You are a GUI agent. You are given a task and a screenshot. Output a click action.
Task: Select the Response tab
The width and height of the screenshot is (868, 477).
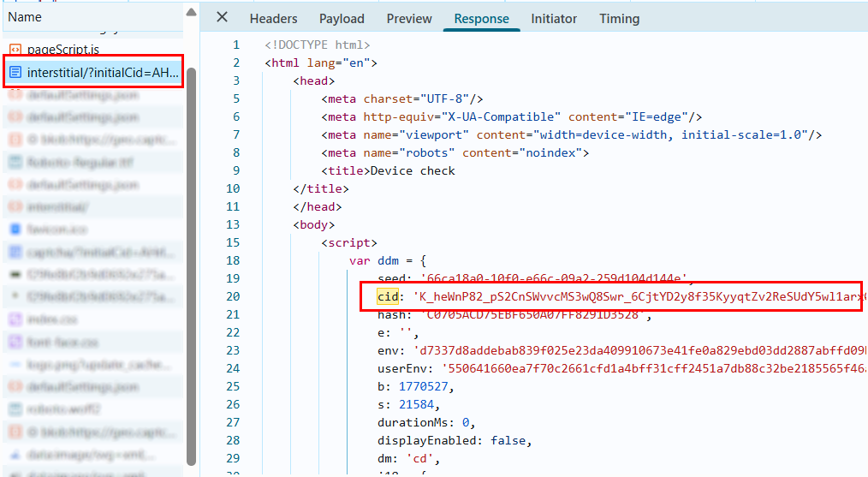[x=481, y=19]
